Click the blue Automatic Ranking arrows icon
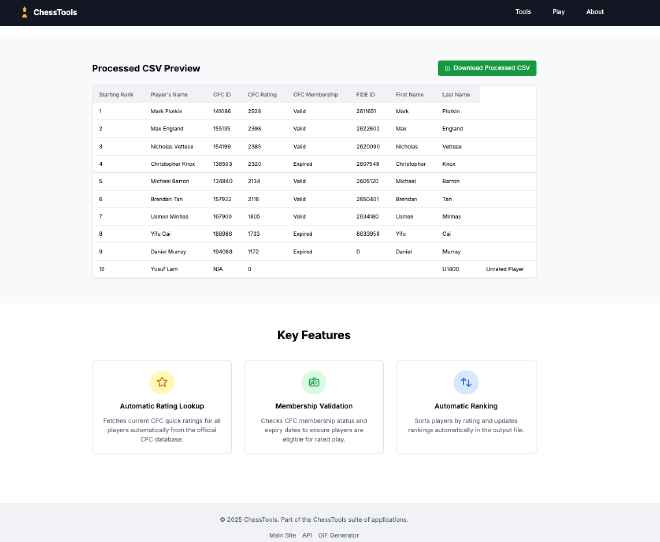This screenshot has width=660, height=542. (466, 382)
